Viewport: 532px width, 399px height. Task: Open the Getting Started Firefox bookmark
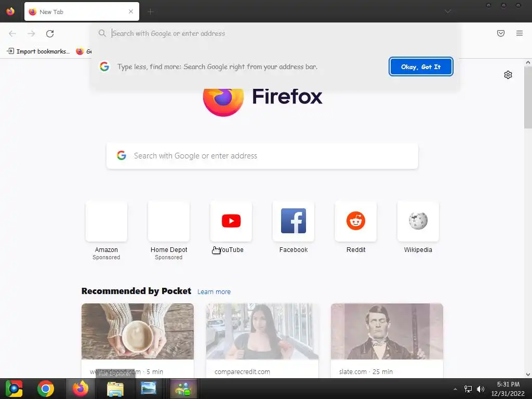pyautogui.click(x=84, y=51)
